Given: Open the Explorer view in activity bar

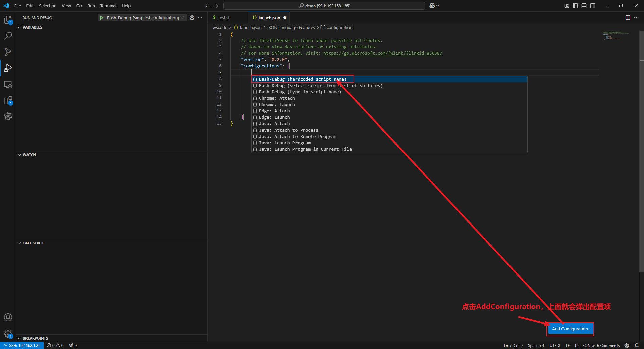Looking at the screenshot, I should (8, 20).
